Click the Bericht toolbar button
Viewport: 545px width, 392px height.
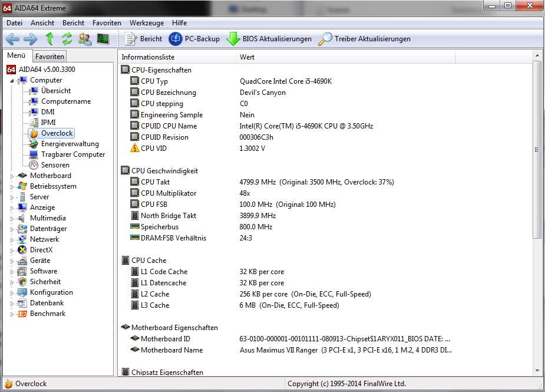144,38
